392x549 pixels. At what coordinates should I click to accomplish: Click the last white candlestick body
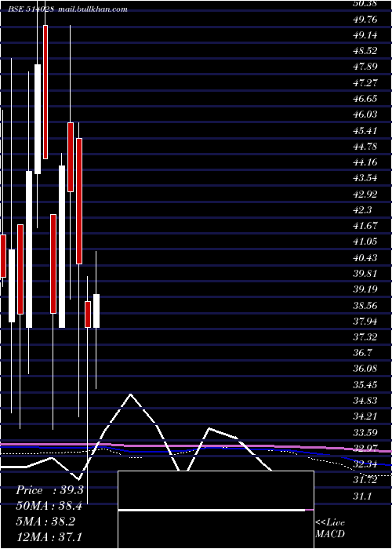click(x=96, y=311)
